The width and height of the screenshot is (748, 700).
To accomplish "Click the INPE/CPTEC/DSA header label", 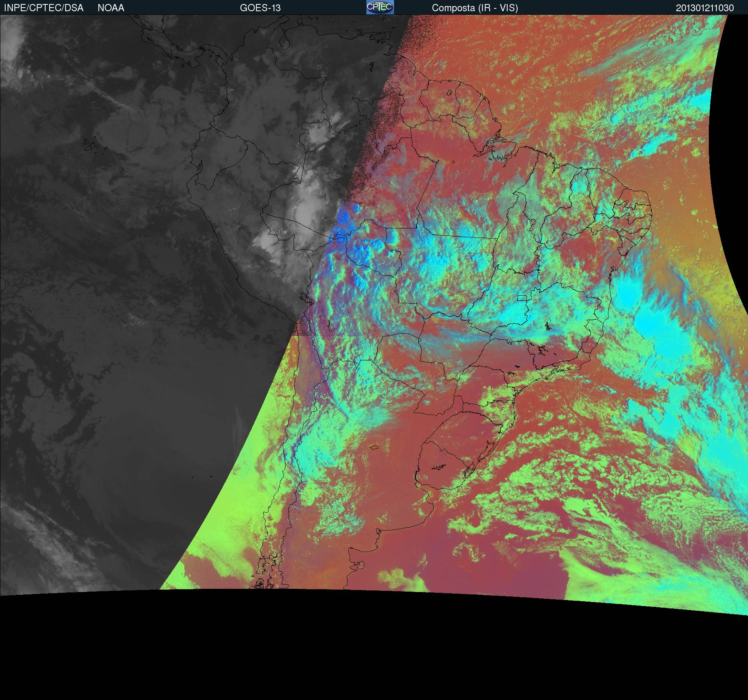I will click(44, 8).
